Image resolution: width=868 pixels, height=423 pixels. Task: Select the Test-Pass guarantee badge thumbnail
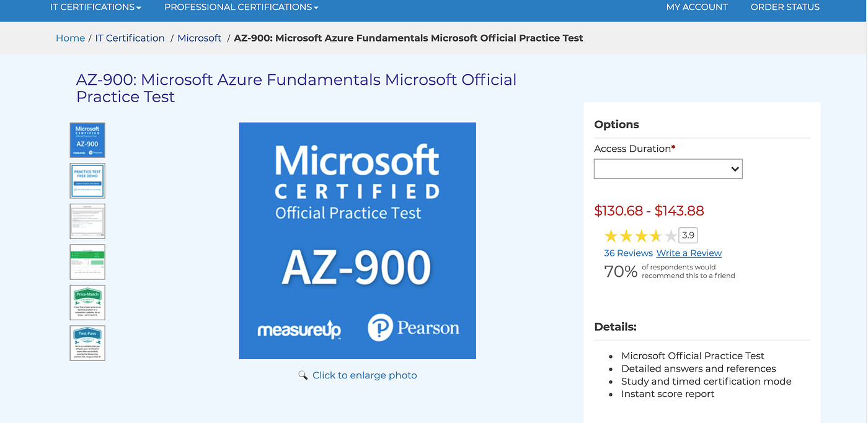click(x=87, y=343)
